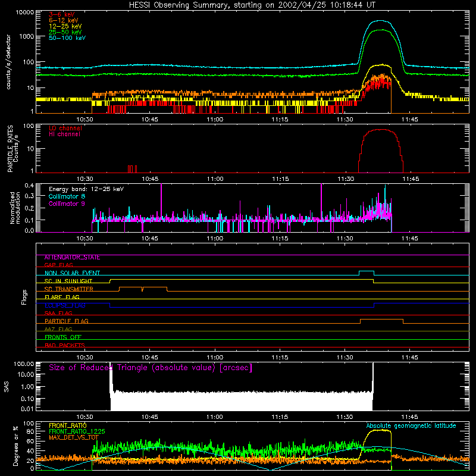476x476 pixels.
Task: Click the PARTICLE_FLAG label
Action: pyautogui.click(x=67, y=321)
